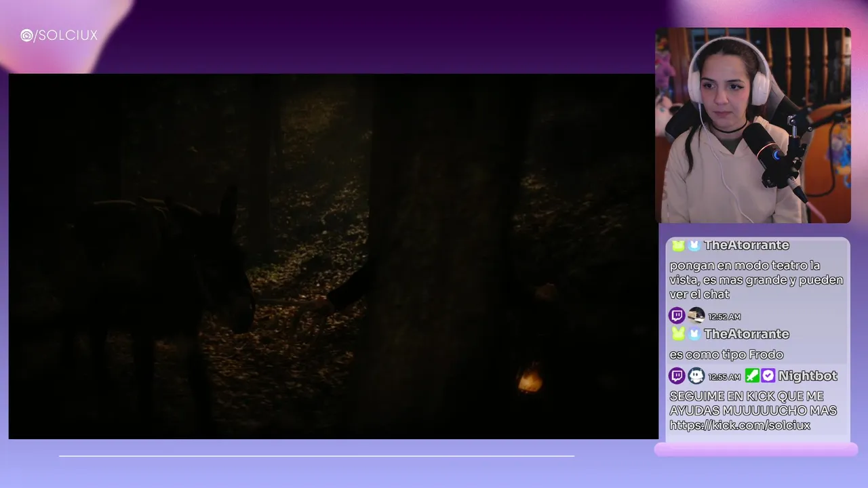Image resolution: width=868 pixels, height=488 pixels.
Task: Click green bunny badge above 'es como tipo Frodo'
Action: pyautogui.click(x=678, y=333)
